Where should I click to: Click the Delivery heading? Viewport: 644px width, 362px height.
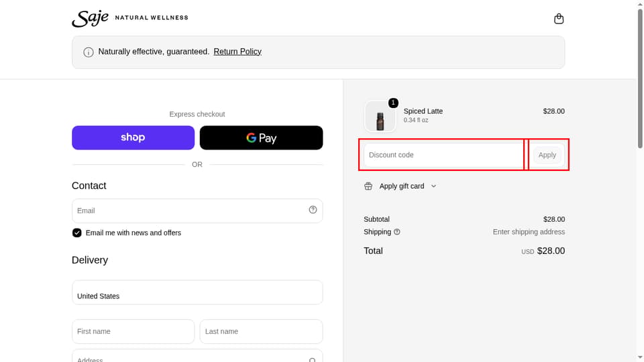pos(90,260)
